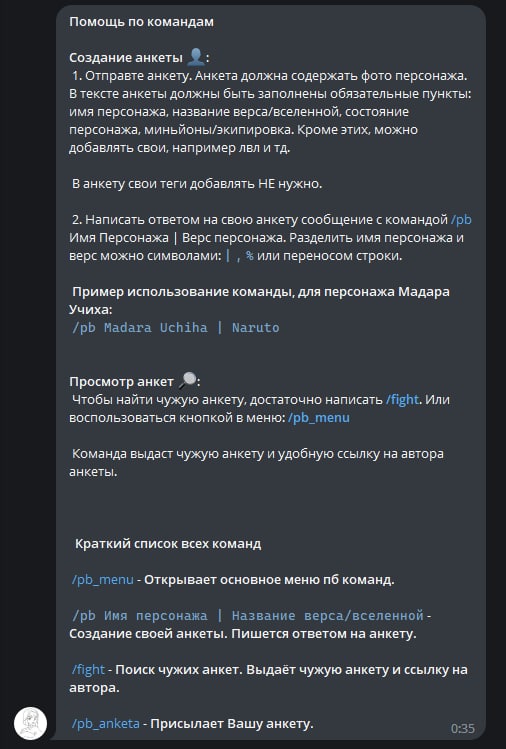Image resolution: width=506 pixels, height=749 pixels.
Task: Click the Присылает Вашу анкету description text
Action: [232, 723]
